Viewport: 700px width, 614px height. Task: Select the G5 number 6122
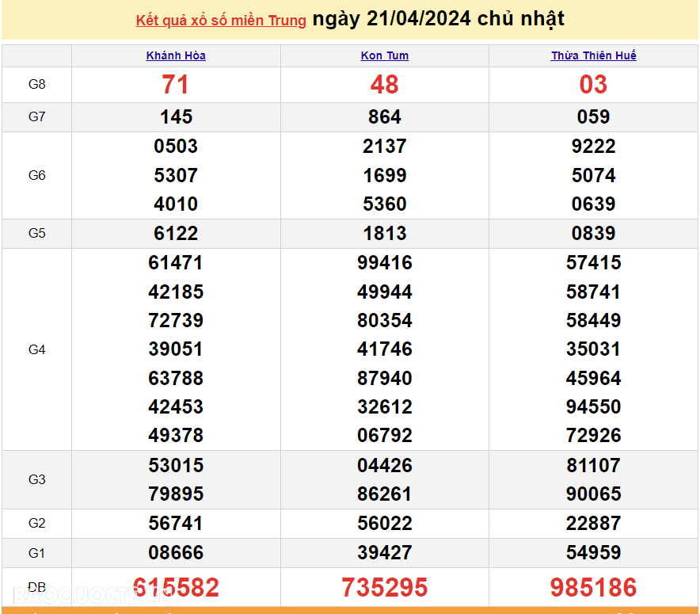pyautogui.click(x=176, y=234)
